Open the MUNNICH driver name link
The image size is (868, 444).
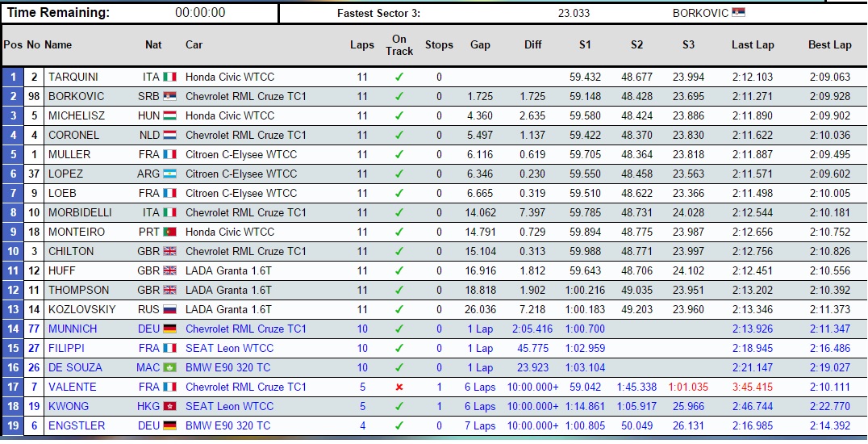pyautogui.click(x=73, y=329)
